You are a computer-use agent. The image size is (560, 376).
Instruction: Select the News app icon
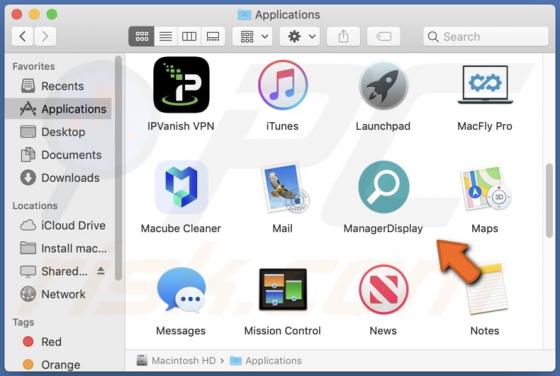(384, 290)
